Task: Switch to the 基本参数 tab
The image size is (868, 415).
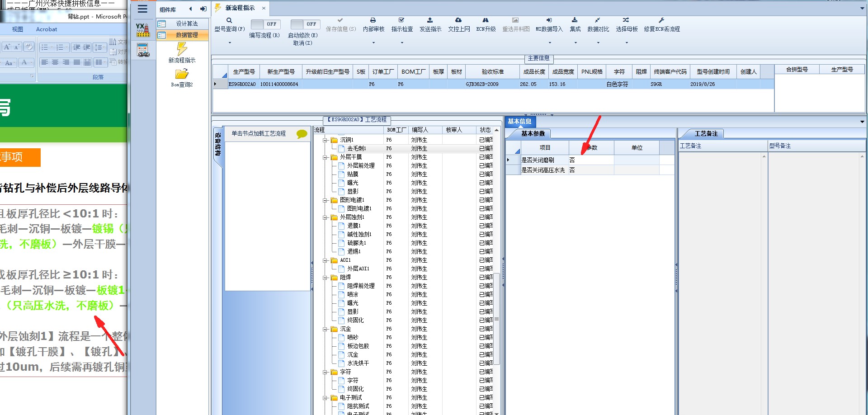Action: click(533, 133)
